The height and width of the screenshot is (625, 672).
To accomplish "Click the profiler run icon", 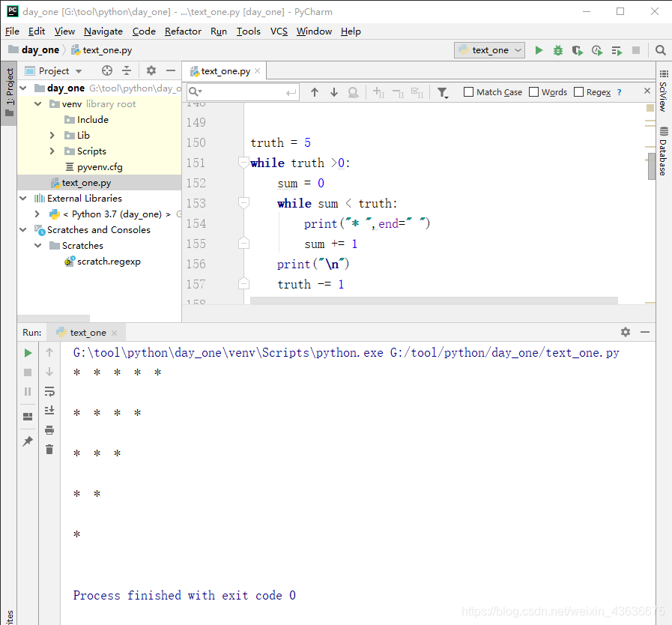I will coord(597,50).
